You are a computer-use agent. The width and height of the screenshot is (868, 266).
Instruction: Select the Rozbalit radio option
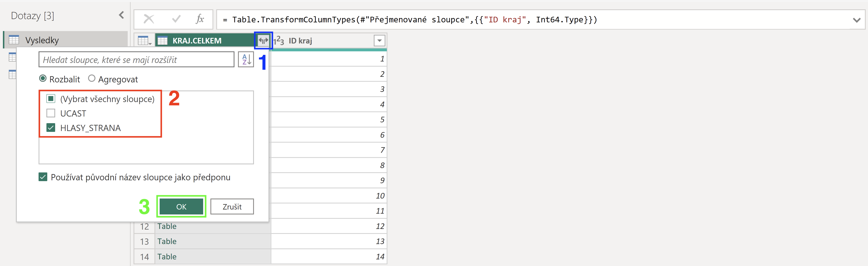(x=43, y=79)
